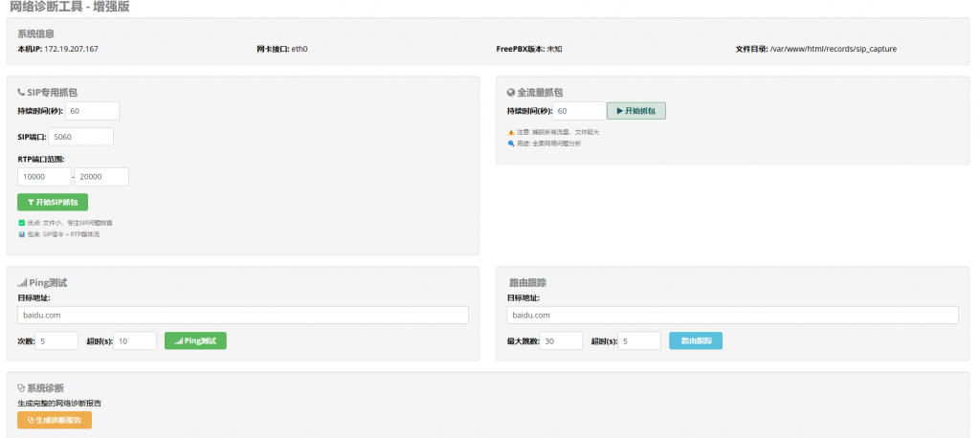Start SIP capture with 开始SIP抓包 button

coord(53,202)
